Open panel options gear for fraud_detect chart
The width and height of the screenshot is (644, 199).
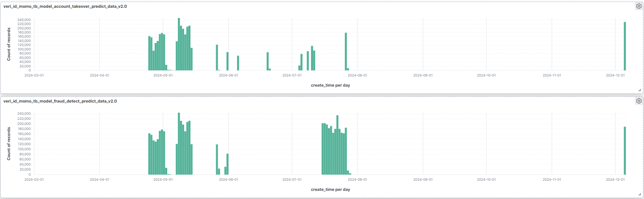[x=639, y=101]
